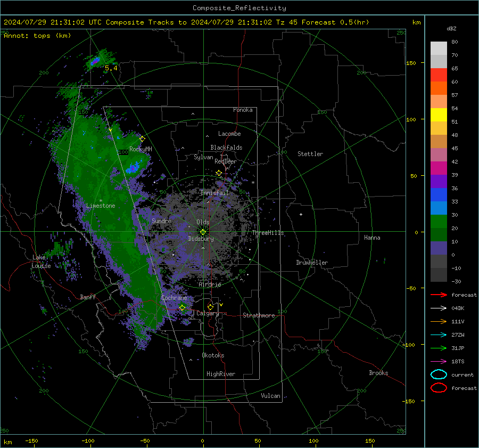The height and width of the screenshot is (448, 479).
Task: Click the cyan current ellipse in legend
Action: [x=439, y=374]
